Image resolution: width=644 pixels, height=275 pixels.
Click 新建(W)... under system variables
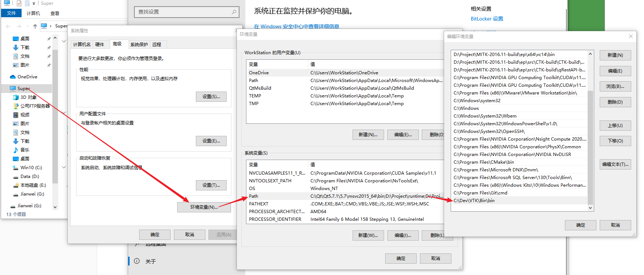tap(368, 235)
